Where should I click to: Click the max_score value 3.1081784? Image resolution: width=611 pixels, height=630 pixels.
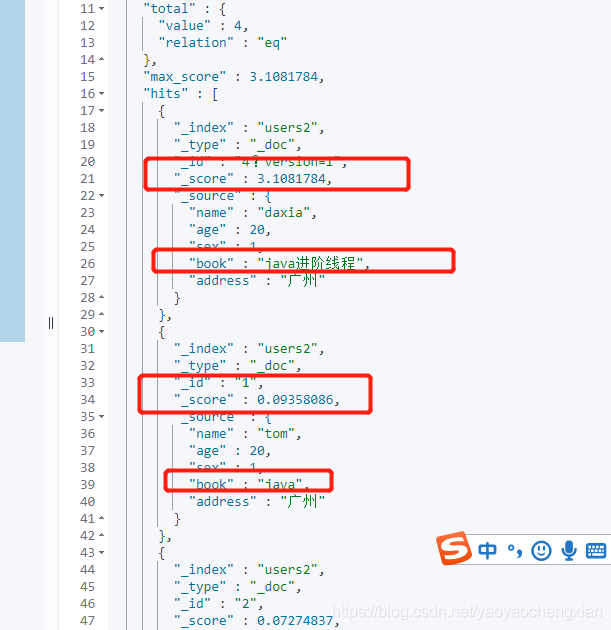[x=284, y=77]
